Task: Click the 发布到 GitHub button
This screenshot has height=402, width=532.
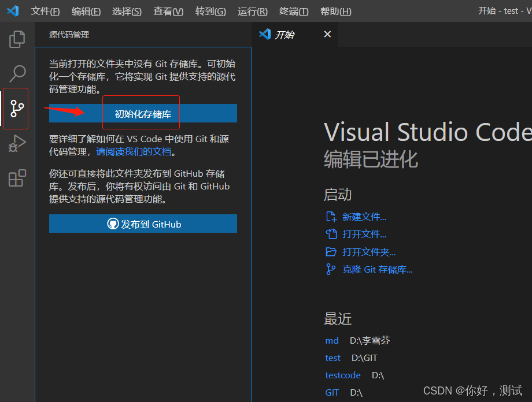Action: [143, 224]
